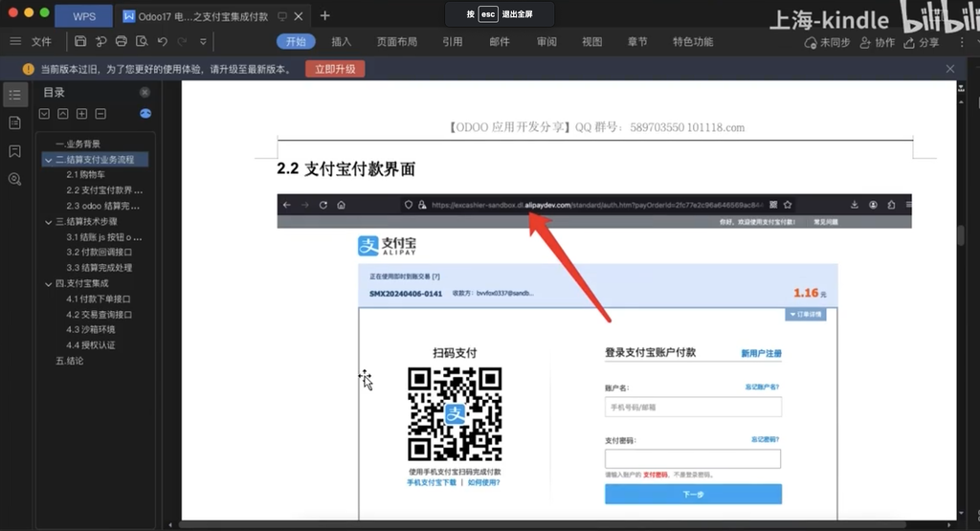Go to outline item 4.1 付款下单接口
This screenshot has height=531, width=980.
99,299
